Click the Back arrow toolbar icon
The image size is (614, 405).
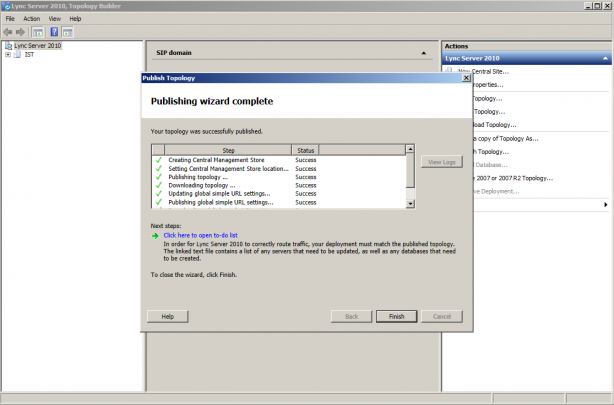pos(7,32)
